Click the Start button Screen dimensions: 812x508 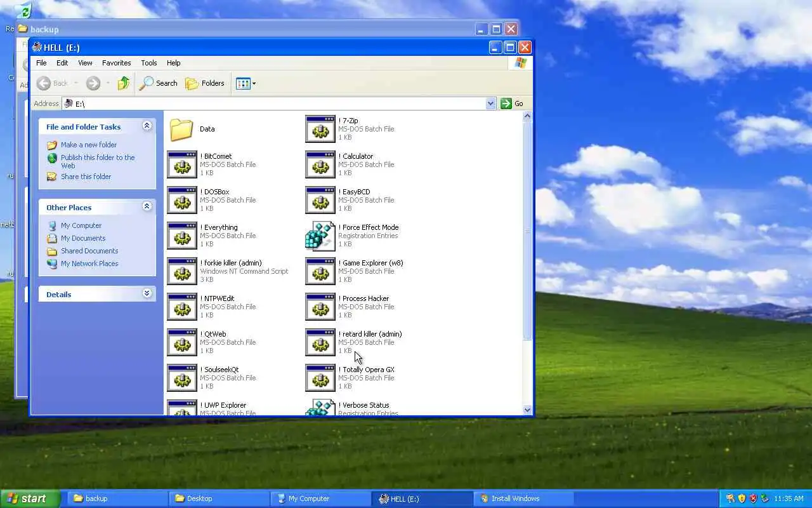[30, 498]
